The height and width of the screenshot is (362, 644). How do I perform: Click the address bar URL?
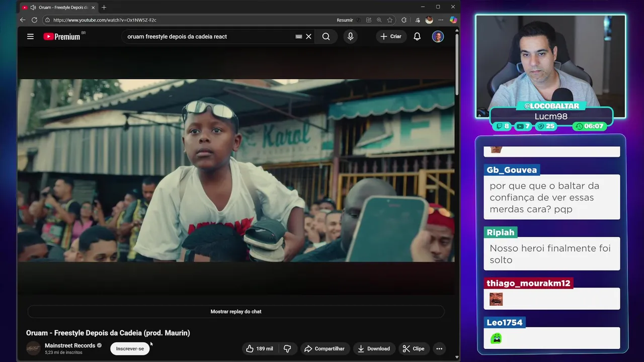point(105,20)
